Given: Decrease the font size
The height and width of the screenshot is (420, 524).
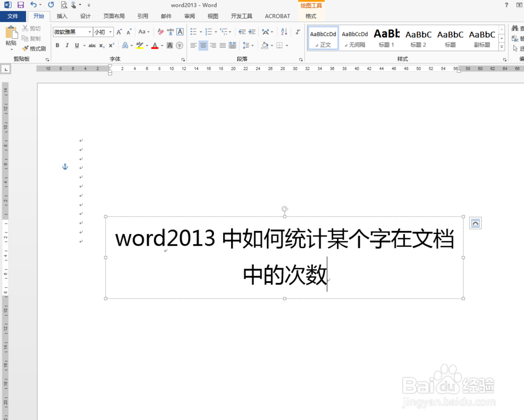Looking at the screenshot, I should coord(129,32).
